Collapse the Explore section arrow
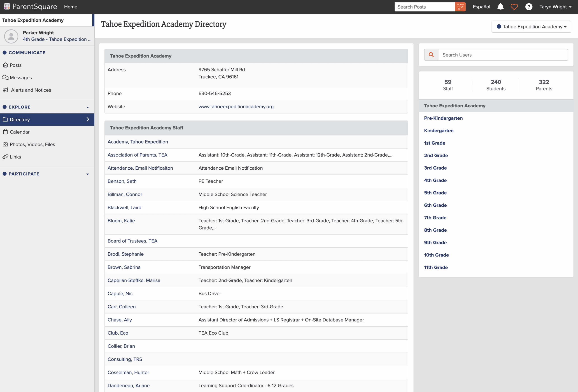The height and width of the screenshot is (392, 578). tap(88, 107)
